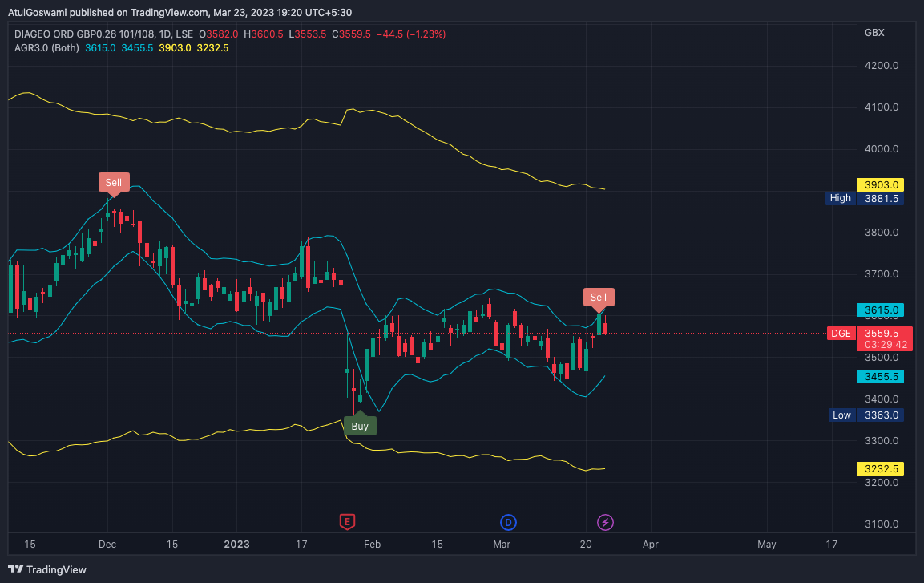Image resolution: width=924 pixels, height=583 pixels.
Task: Click the AGR3.0 (Both) indicator legend
Action: click(x=46, y=48)
